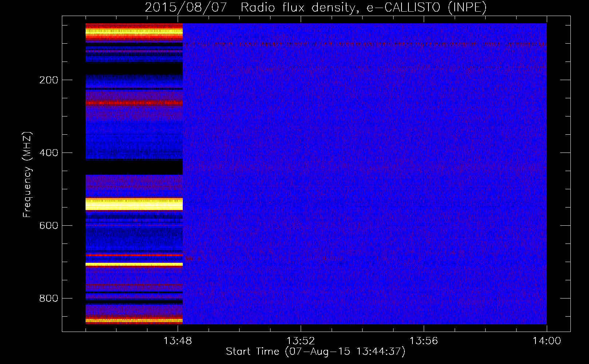This screenshot has height=364, width=589.
Task: Click the yellow-red band at top of spectrogram
Action: pos(134,33)
